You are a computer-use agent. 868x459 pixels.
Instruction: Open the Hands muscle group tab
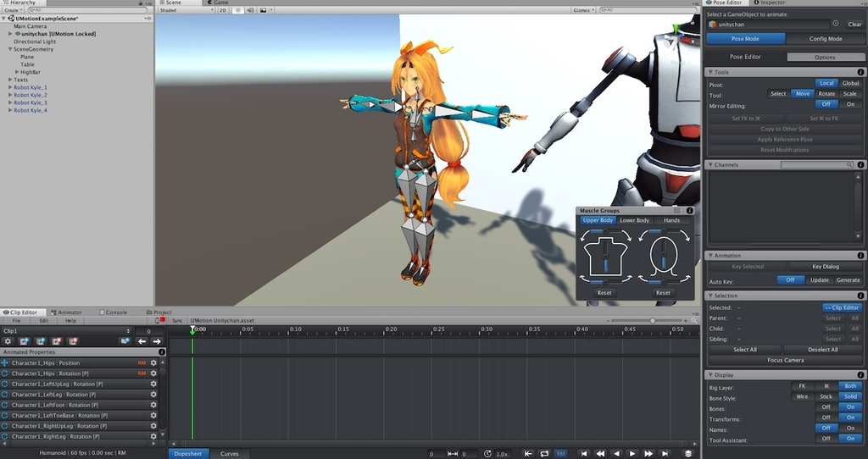pyautogui.click(x=671, y=220)
